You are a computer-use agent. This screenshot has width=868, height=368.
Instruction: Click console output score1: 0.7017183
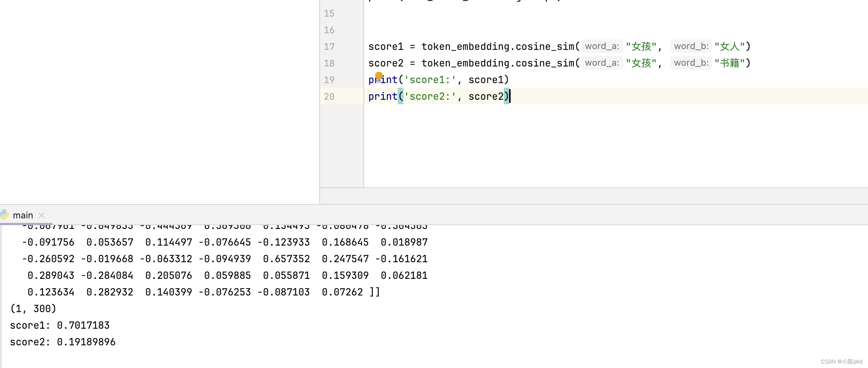point(60,325)
